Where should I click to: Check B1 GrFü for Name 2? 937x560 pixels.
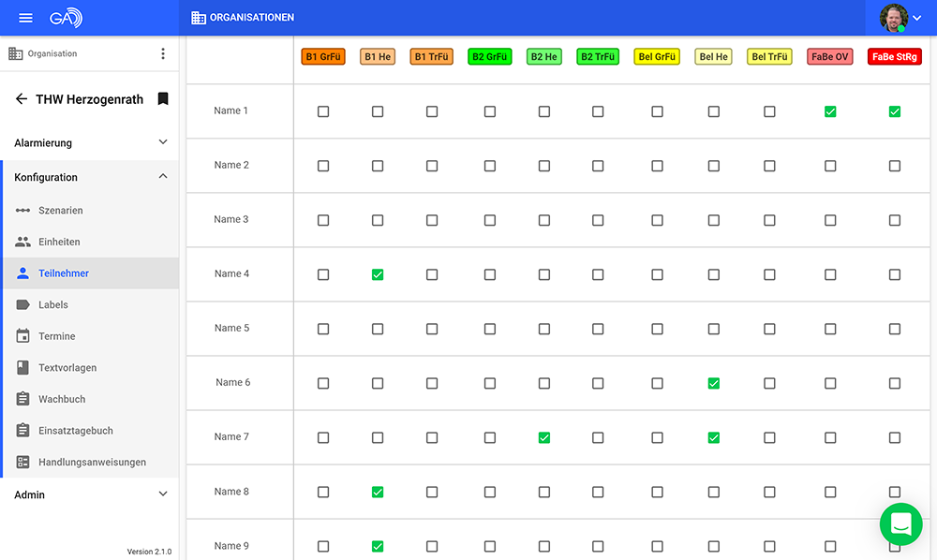pos(323,166)
